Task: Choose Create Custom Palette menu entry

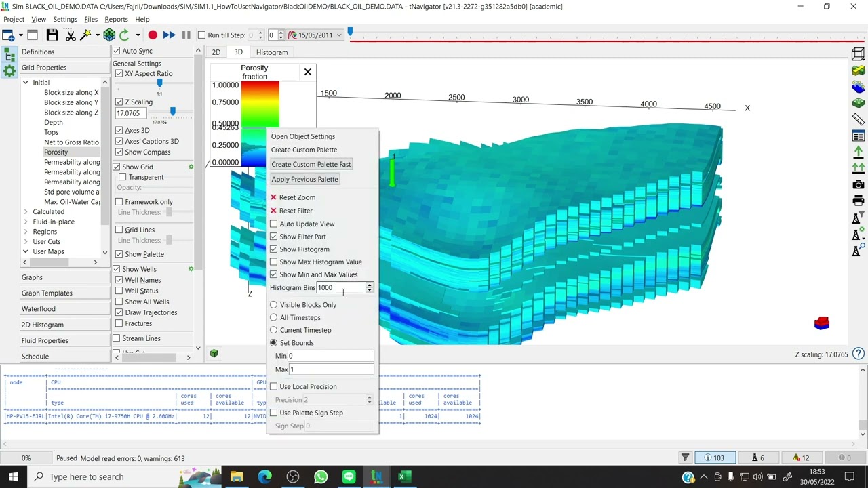Action: [x=304, y=150]
